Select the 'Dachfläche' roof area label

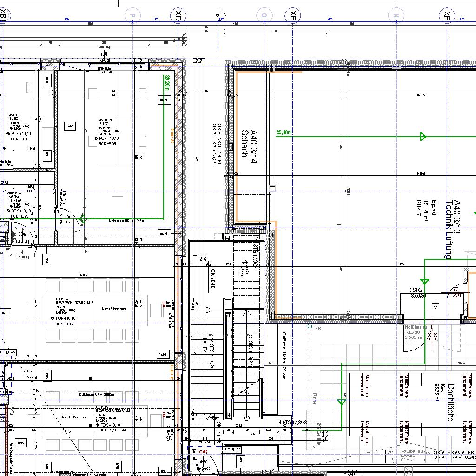tap(450, 403)
